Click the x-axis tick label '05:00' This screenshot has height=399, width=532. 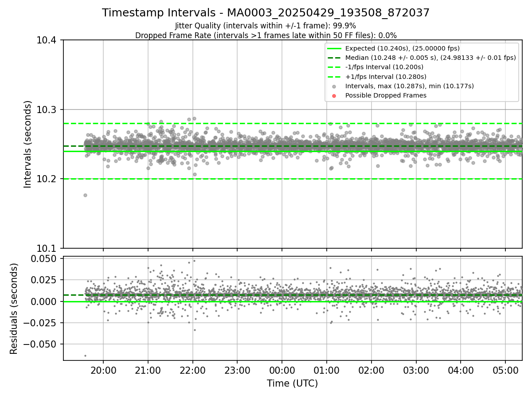[x=505, y=370]
